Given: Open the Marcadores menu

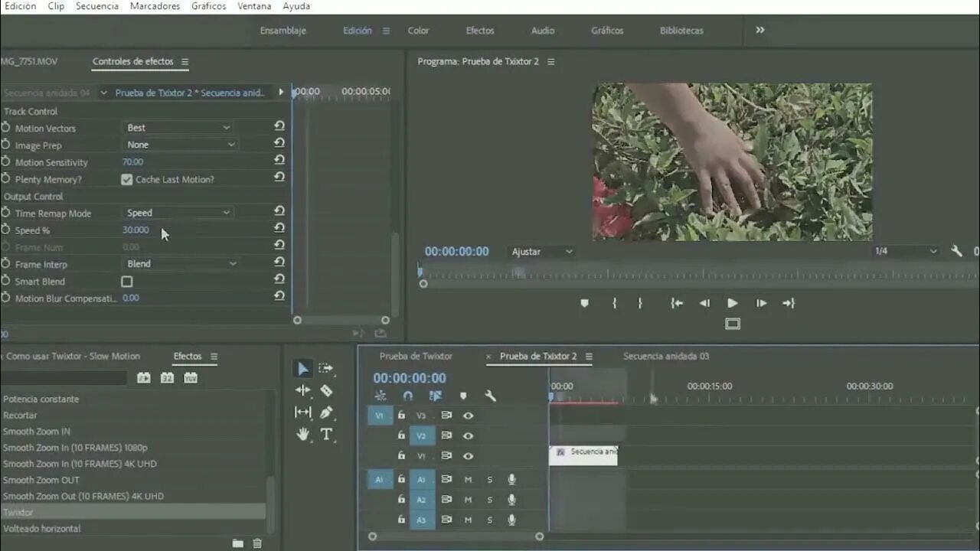Looking at the screenshot, I should coord(155,6).
